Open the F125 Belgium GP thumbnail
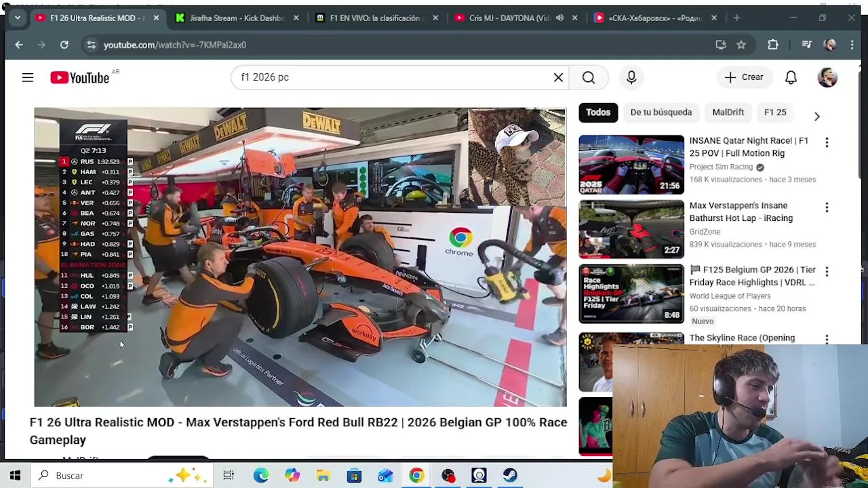Screen dimensions: 868x488 (x=631, y=294)
